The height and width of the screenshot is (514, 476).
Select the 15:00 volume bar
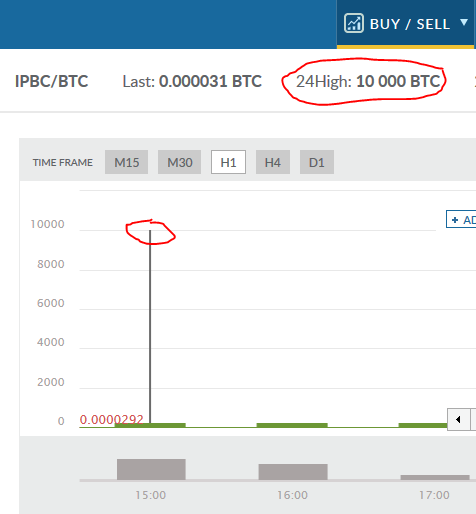[x=151, y=469]
